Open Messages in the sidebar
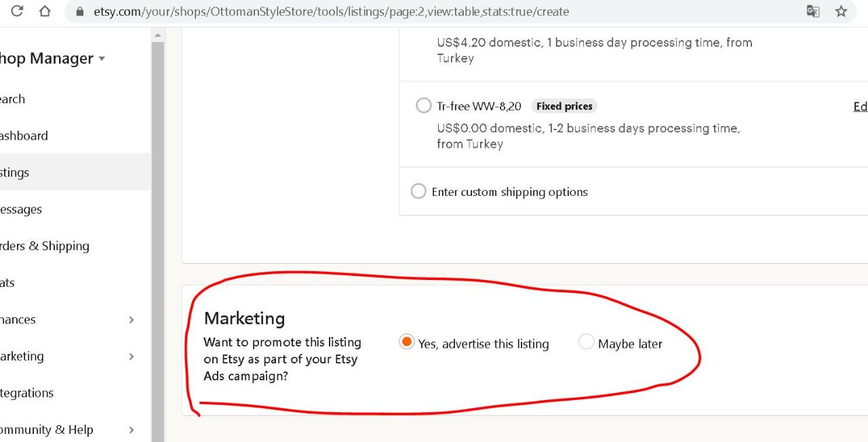Screen dimensions: 868x442 point(75,209)
